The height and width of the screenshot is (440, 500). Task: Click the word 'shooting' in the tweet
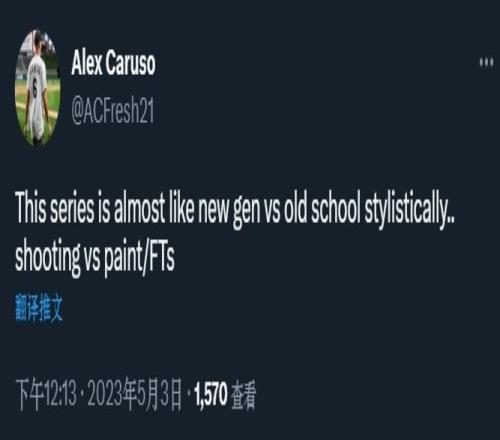click(48, 258)
